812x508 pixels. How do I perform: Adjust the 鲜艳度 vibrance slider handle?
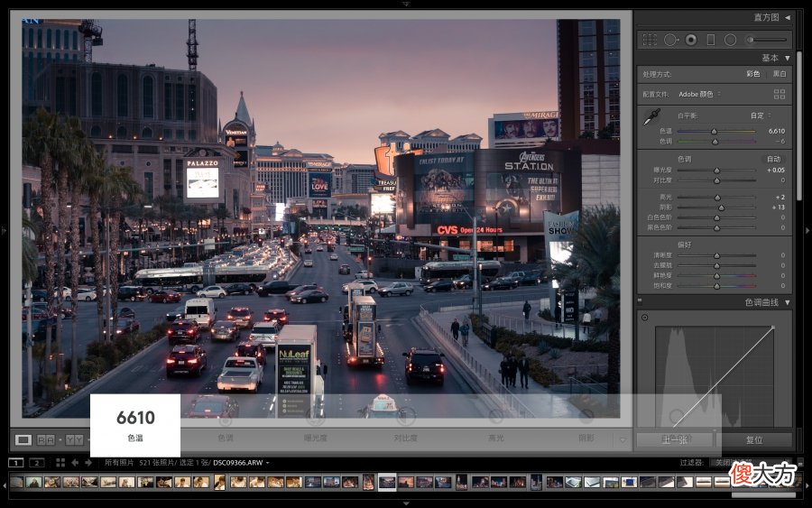(716, 276)
